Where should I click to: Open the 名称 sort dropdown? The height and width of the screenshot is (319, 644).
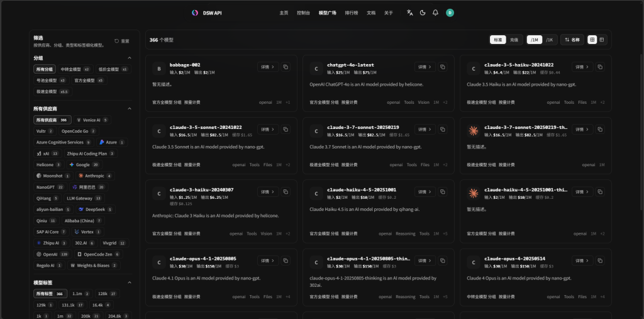click(572, 40)
